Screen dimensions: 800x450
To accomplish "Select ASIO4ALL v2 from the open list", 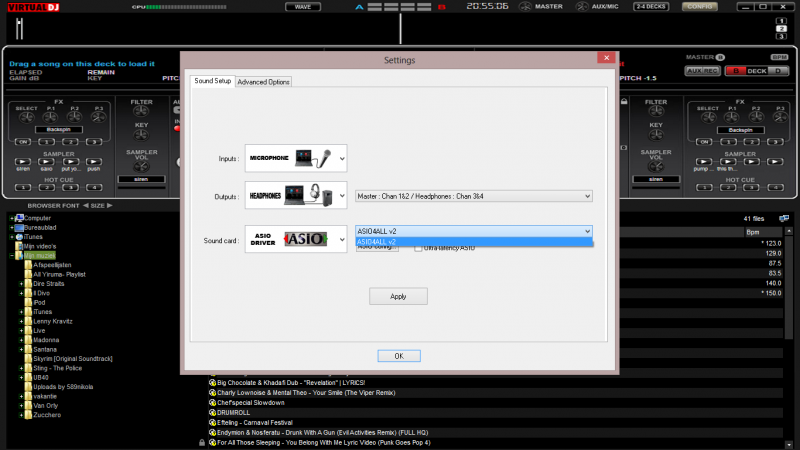I will point(474,242).
